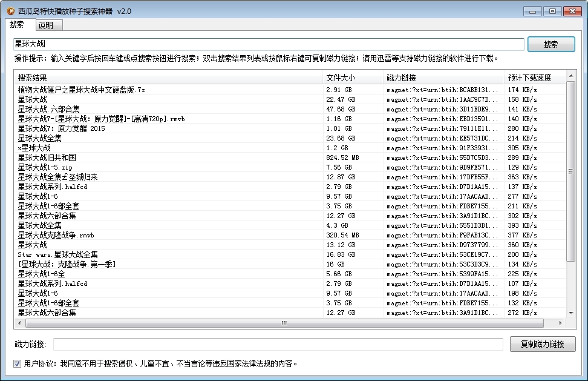Select the 搜索 tab
Viewport: 588px width, 381px height.
21,24
